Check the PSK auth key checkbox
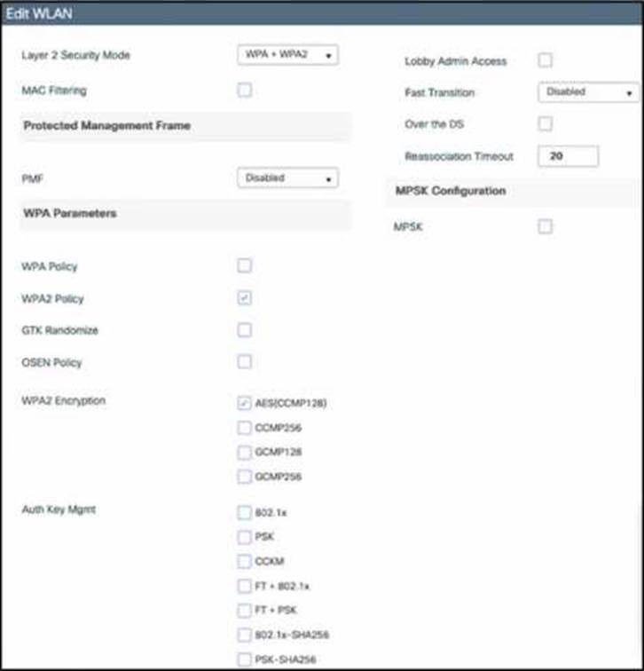644x671 pixels. [245, 537]
